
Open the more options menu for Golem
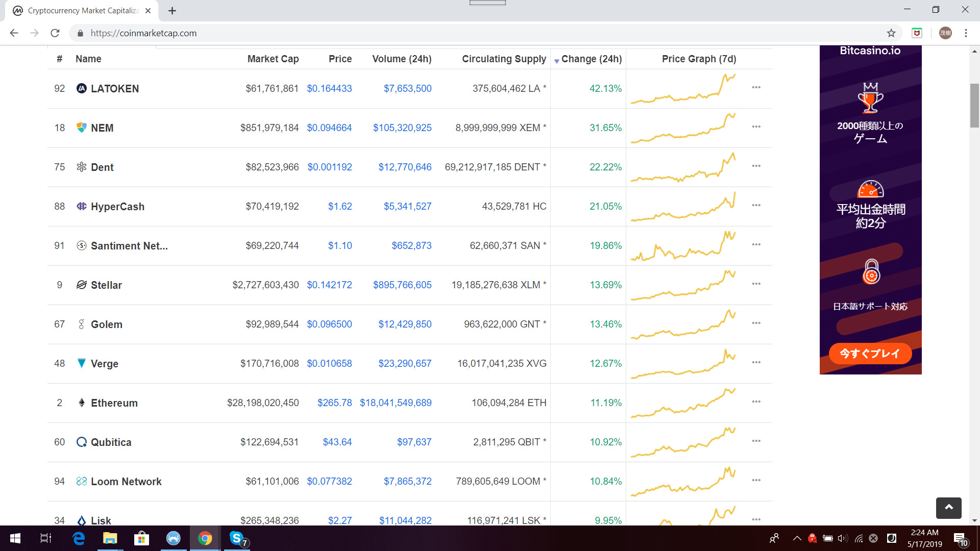756,323
